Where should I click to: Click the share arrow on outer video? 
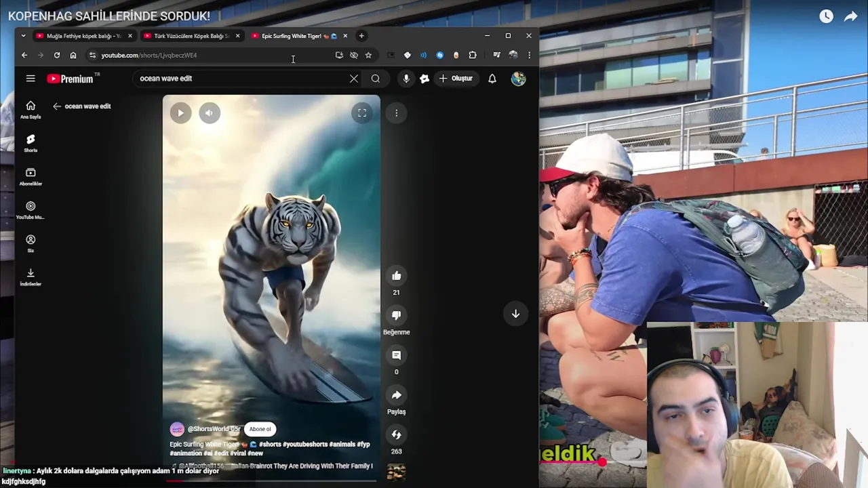coord(851,16)
